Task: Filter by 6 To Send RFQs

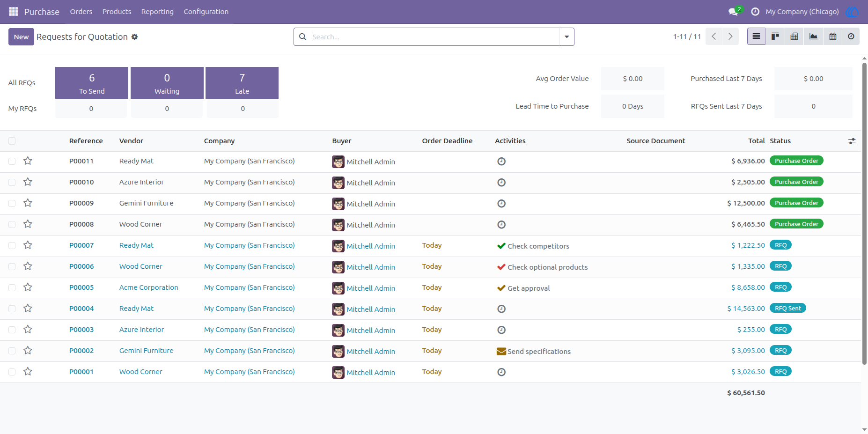Action: tap(92, 83)
